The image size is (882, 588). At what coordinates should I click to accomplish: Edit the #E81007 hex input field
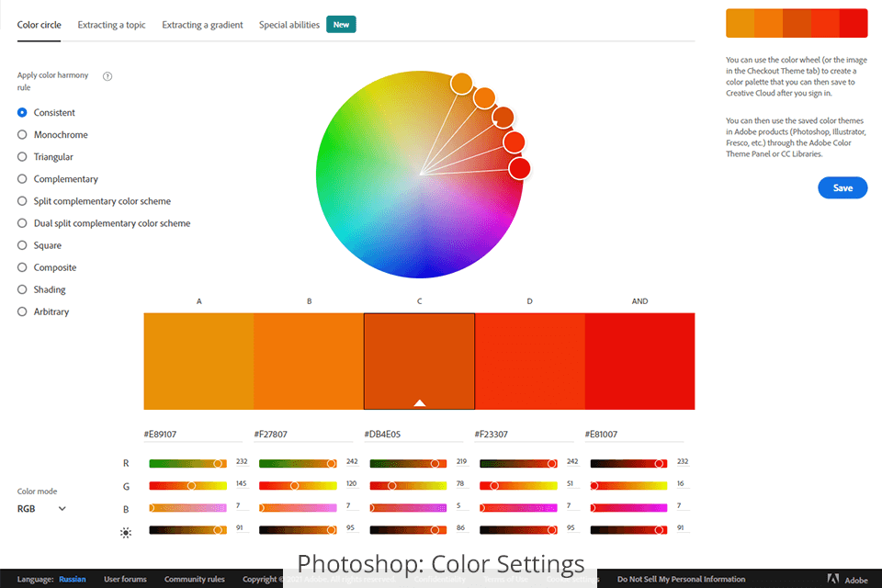(634, 435)
